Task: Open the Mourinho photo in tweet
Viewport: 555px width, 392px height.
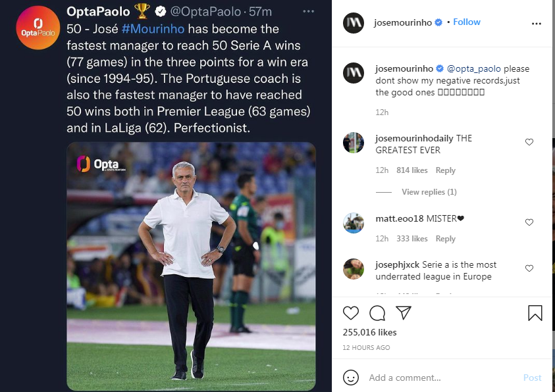Action: point(191,266)
